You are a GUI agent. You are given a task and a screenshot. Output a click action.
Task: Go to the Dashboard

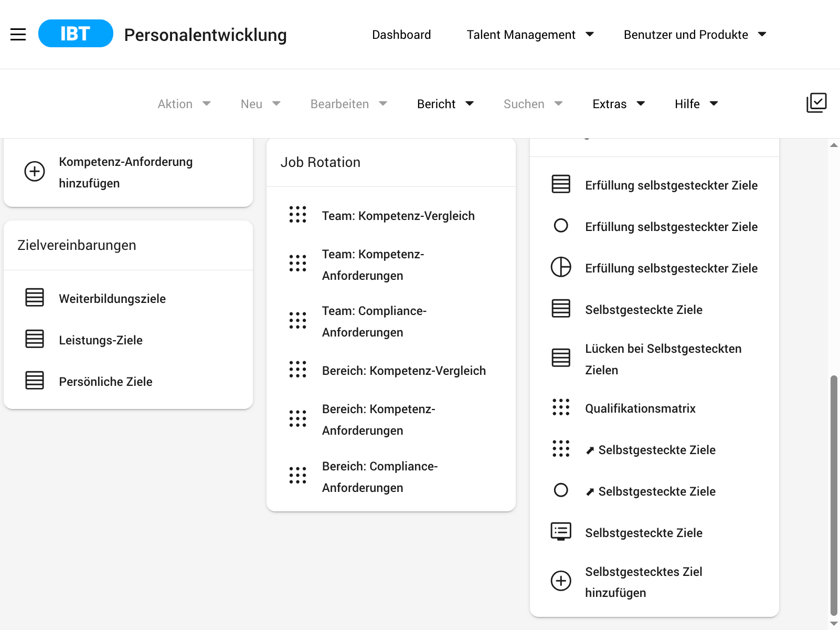coord(401,35)
